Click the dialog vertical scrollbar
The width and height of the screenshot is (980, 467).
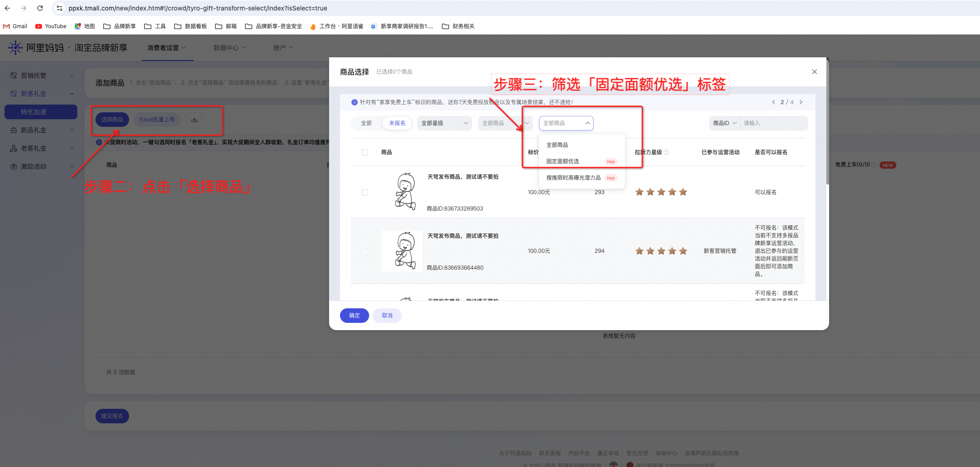point(827,122)
